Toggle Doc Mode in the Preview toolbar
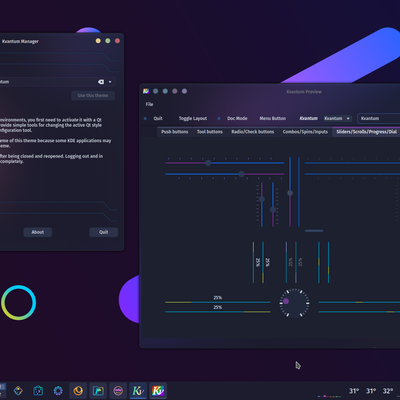Viewport: 400px width, 400px height. coord(237,118)
